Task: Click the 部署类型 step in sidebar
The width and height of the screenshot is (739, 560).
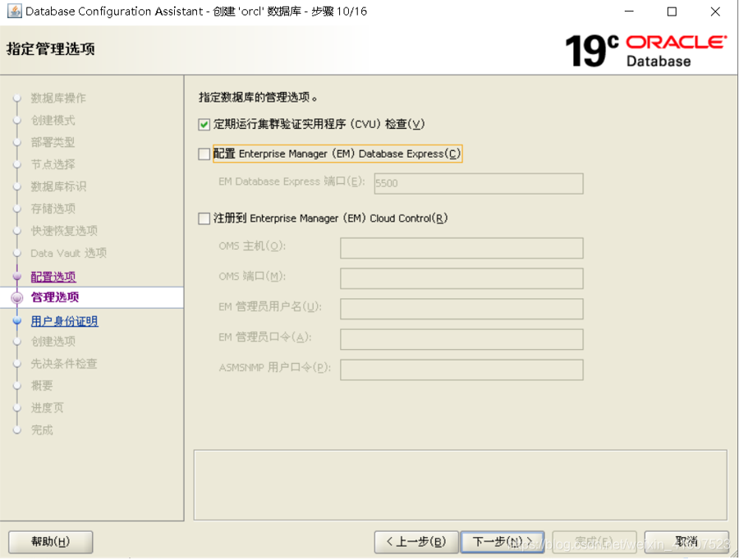Action: (53, 142)
